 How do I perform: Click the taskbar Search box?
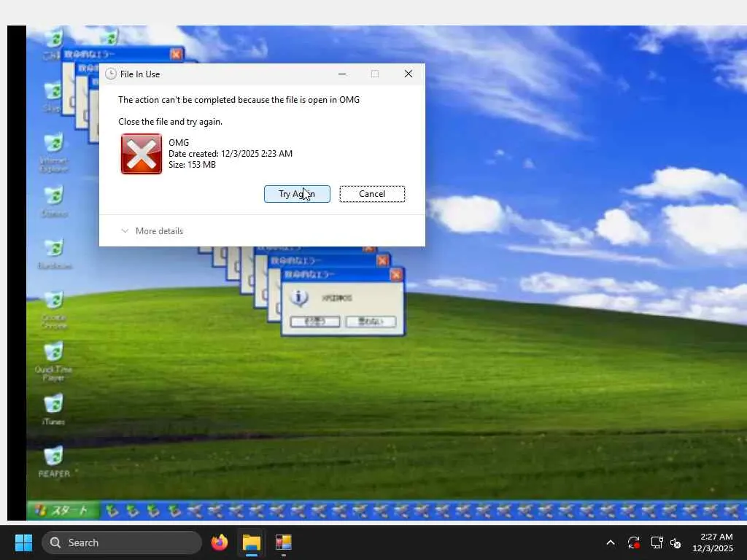[122, 542]
